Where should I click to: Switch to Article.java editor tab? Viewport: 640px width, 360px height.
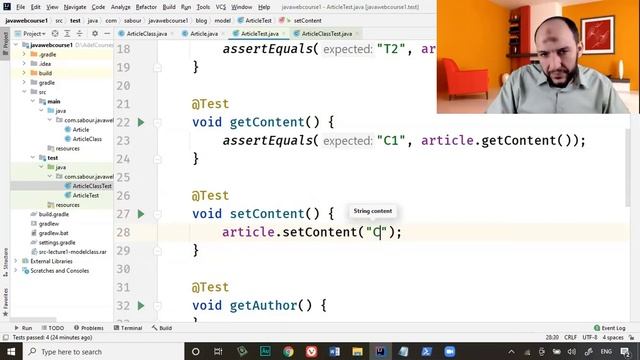pos(204,33)
